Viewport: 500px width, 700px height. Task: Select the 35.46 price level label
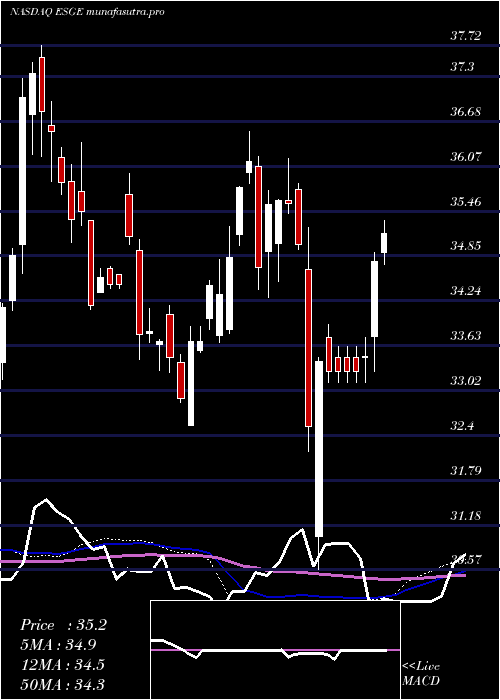click(x=466, y=202)
